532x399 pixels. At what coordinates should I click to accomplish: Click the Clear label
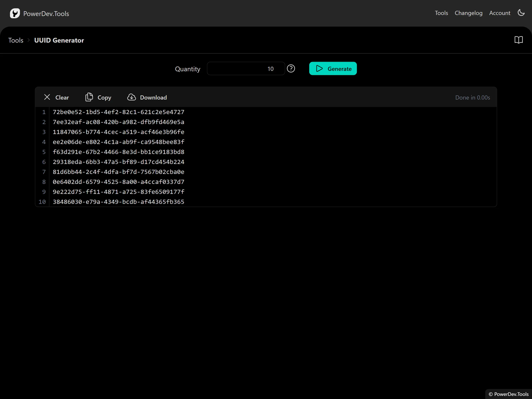[x=62, y=97]
